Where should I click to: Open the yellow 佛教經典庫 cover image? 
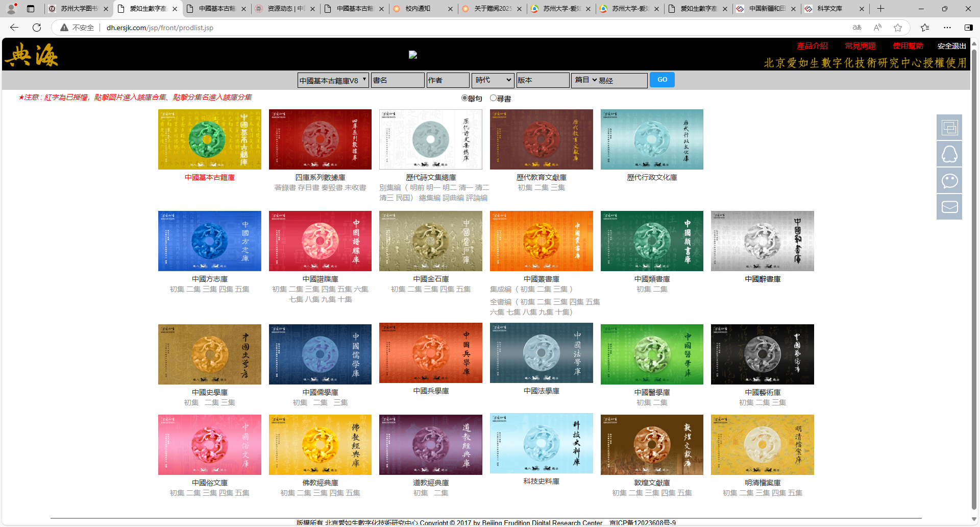pyautogui.click(x=320, y=445)
